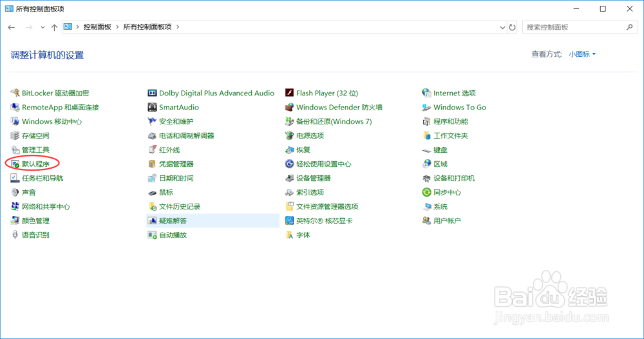Click the Windows To Go link
Image resolution: width=644 pixels, height=339 pixels.
point(460,107)
